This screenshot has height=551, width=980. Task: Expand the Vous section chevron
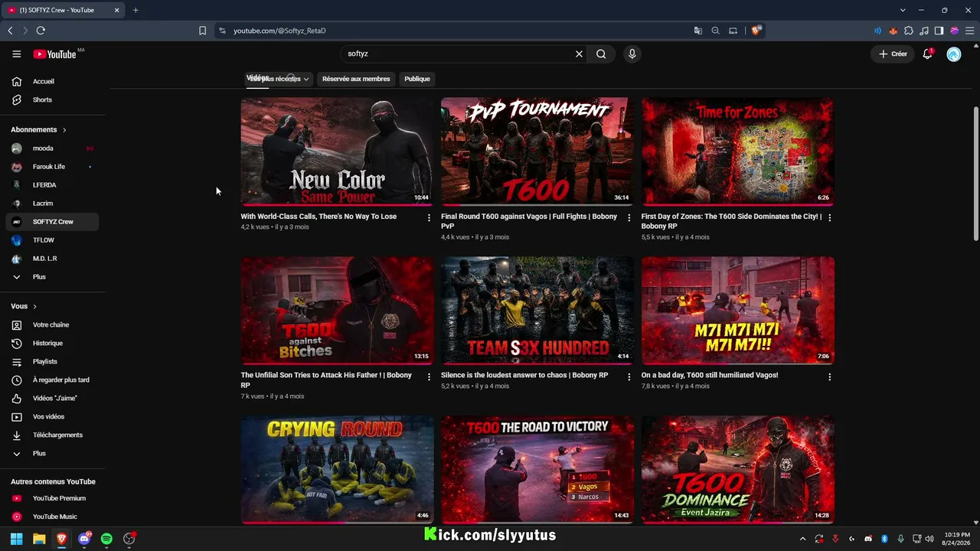[34, 307]
